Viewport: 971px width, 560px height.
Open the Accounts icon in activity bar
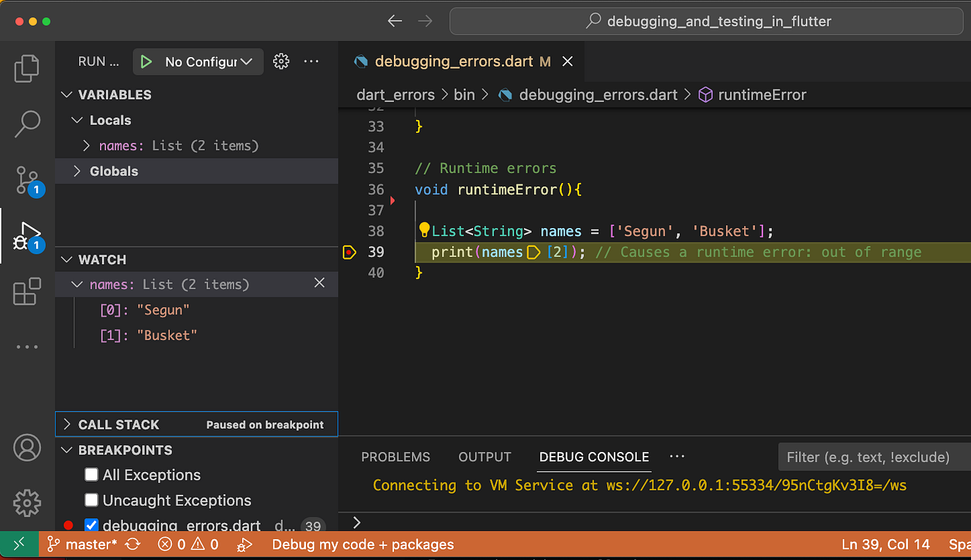click(27, 448)
